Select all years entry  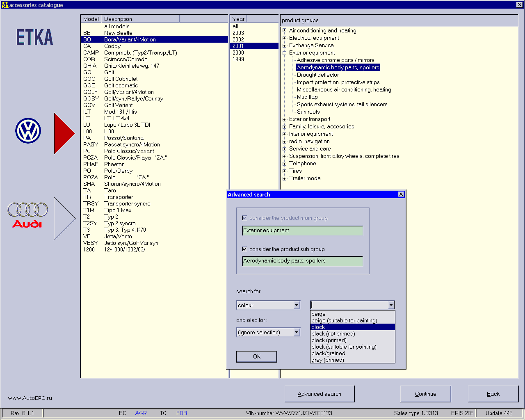pos(254,26)
